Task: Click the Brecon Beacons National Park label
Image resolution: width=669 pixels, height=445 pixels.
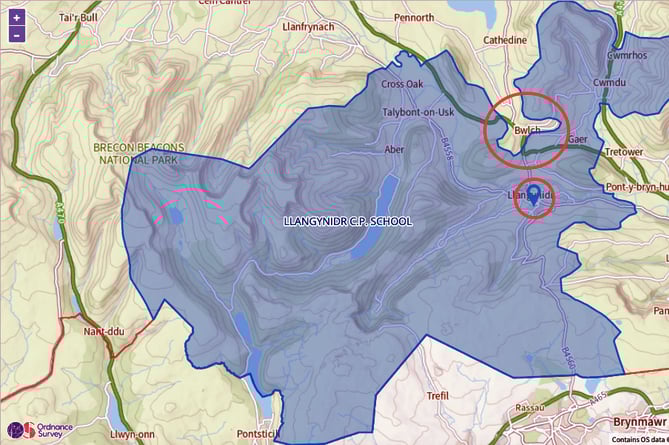Action: 139,154
